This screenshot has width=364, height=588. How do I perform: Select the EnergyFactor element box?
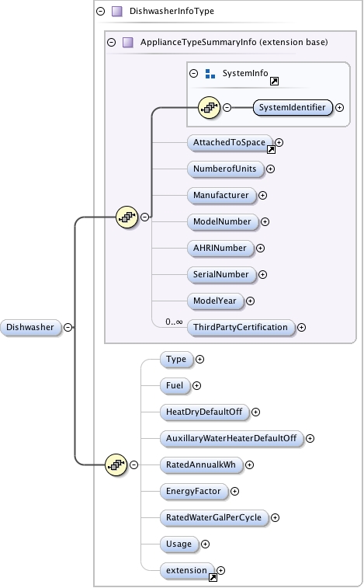[x=194, y=491]
